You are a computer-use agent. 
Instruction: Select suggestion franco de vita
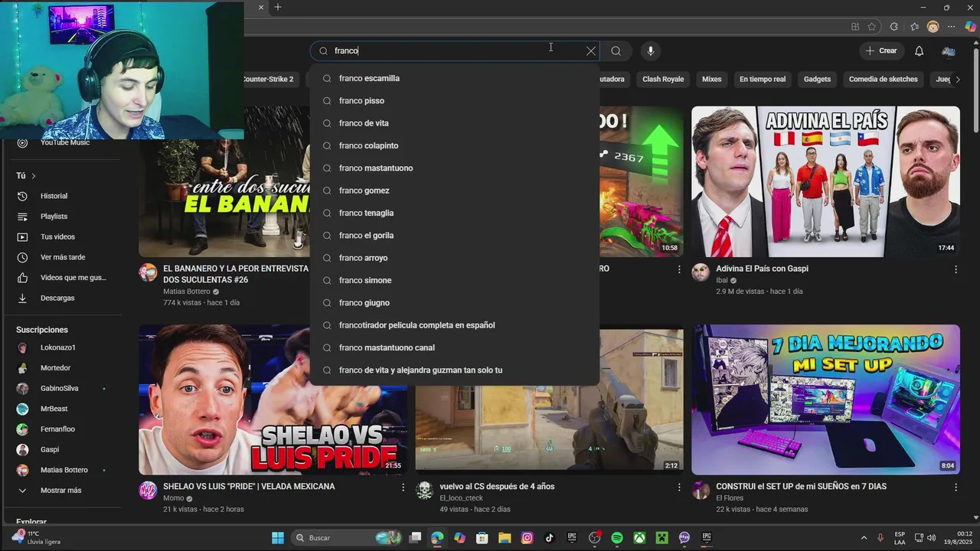point(455,123)
